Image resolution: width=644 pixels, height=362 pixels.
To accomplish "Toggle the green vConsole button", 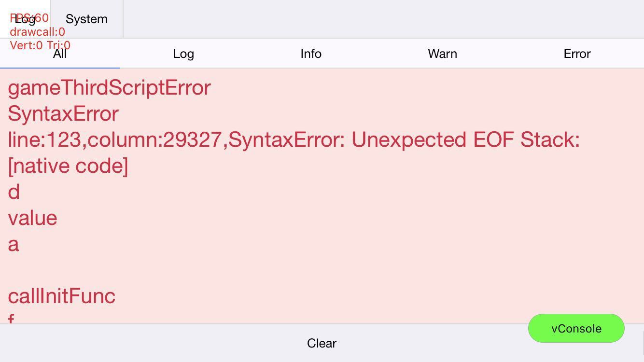I will [576, 328].
